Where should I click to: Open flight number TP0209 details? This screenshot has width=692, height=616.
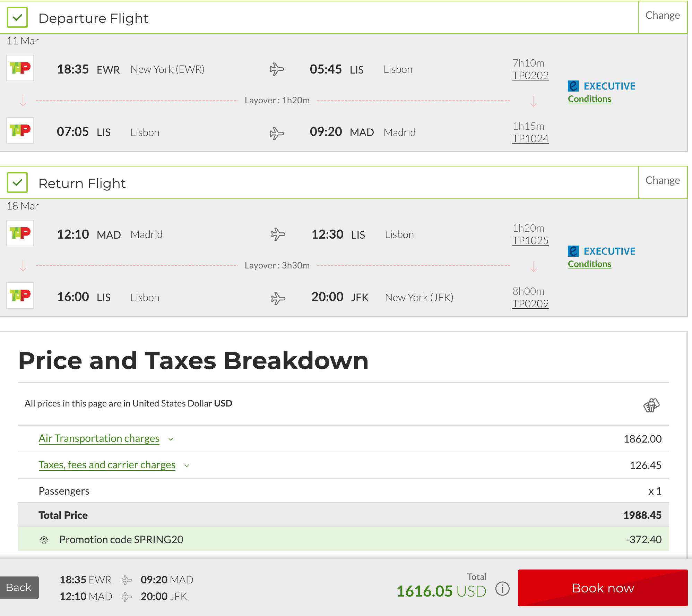tap(530, 304)
